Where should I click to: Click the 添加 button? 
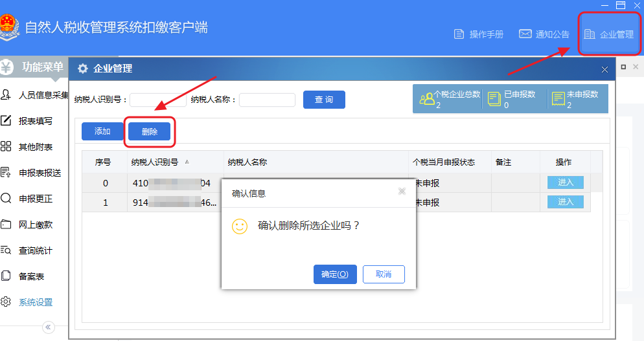tap(102, 131)
